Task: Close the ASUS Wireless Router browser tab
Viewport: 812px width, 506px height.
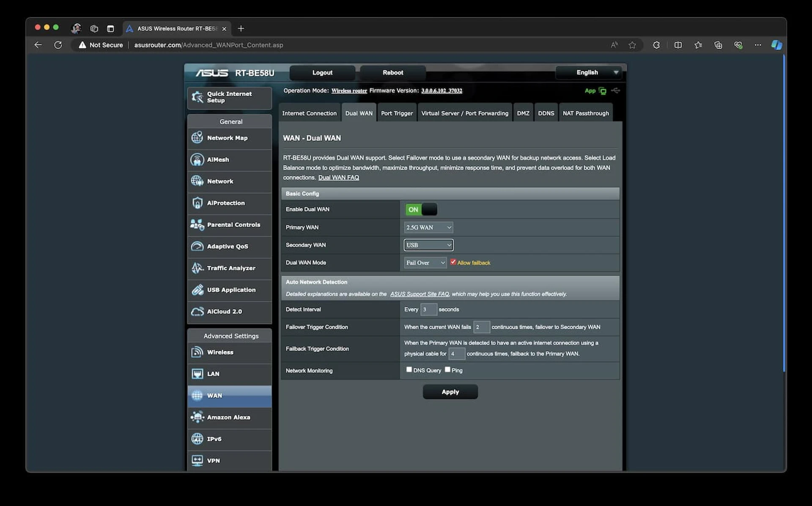Action: [224, 29]
